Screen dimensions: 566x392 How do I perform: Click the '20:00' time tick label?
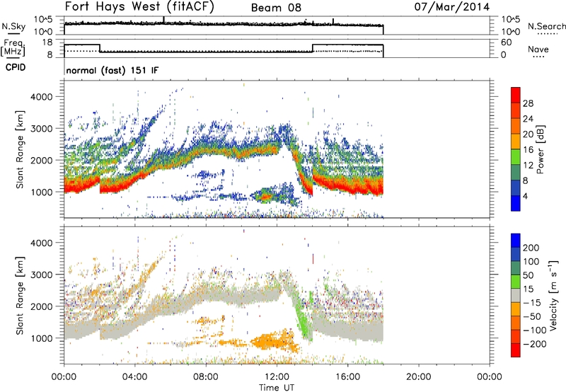point(418,377)
